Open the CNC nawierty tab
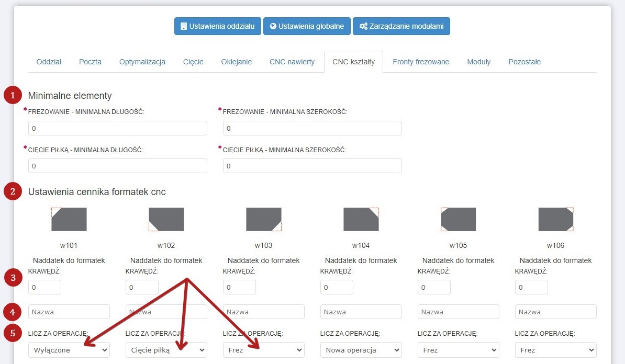This screenshot has width=625, height=364. 292,62
